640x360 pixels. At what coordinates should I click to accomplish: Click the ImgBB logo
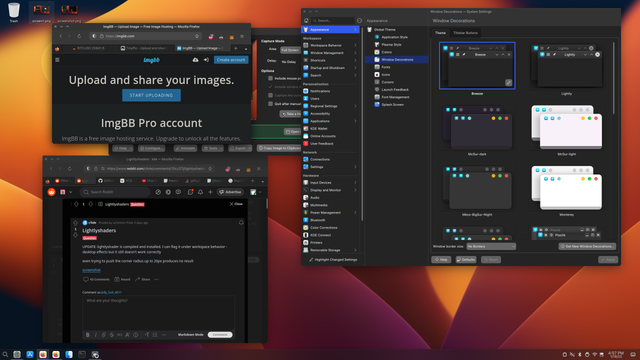[x=151, y=60]
